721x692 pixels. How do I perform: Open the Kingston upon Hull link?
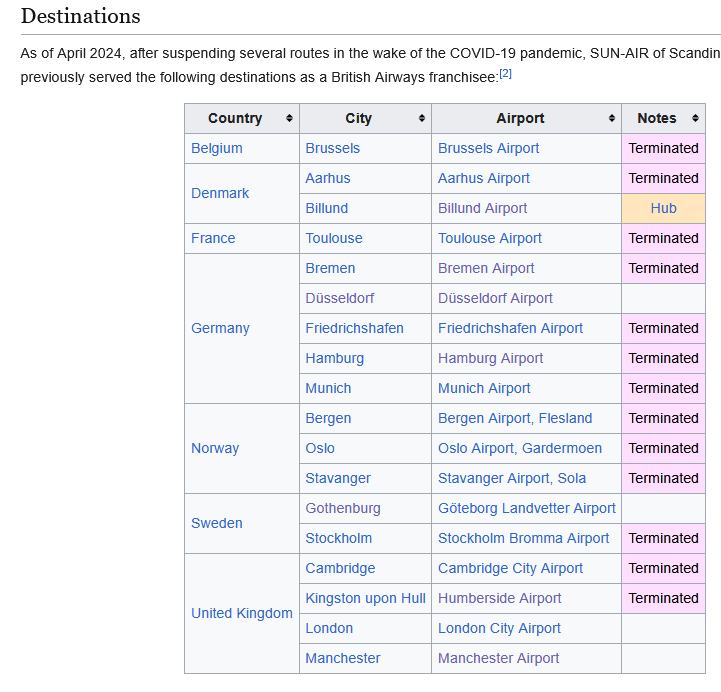[x=365, y=598]
